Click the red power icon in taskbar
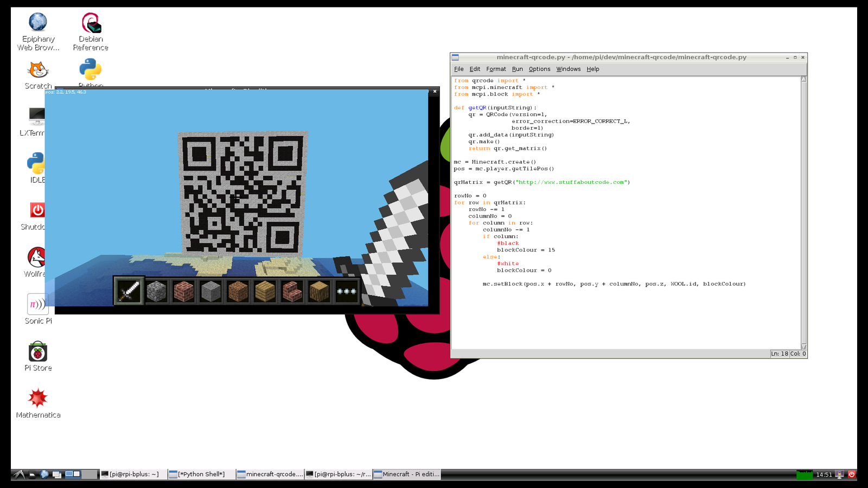This screenshot has height=488, width=868. tap(852, 474)
